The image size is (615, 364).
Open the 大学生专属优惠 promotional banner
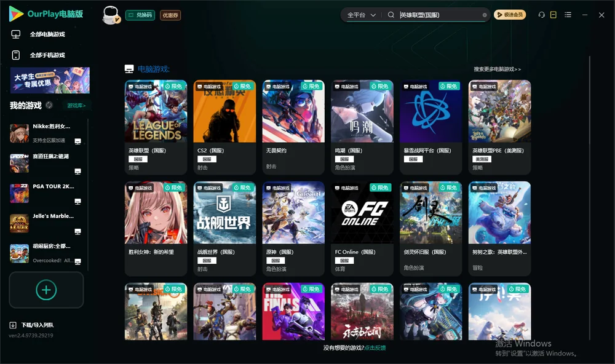[50, 81]
